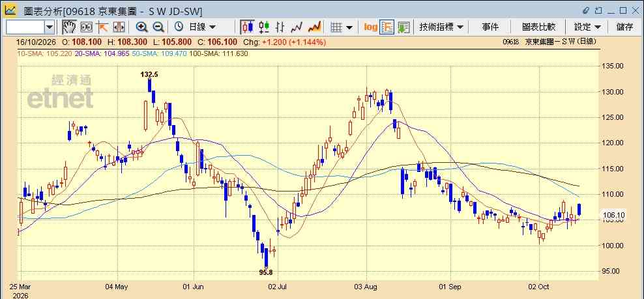Click the 02 Oct date axis label
This screenshot has width=644, height=299.
(538, 287)
